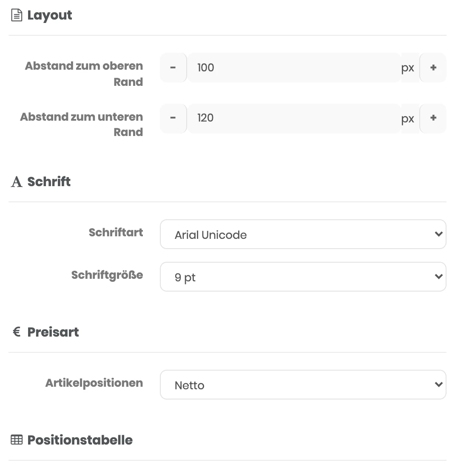Click the Preisart euro icon

click(x=17, y=332)
